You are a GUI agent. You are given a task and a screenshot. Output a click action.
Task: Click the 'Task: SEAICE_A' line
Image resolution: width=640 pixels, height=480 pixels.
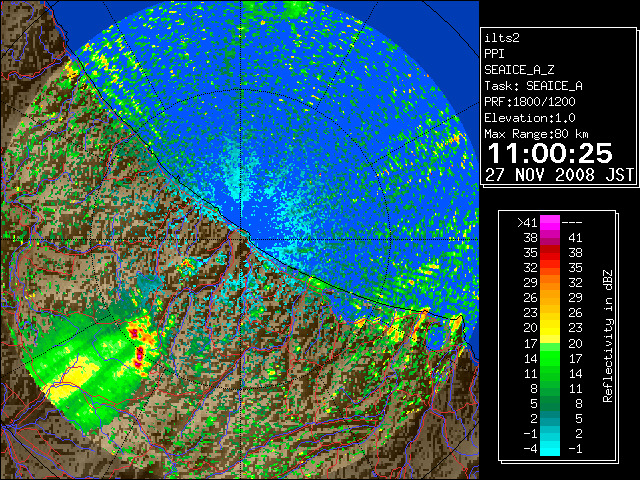click(533, 86)
